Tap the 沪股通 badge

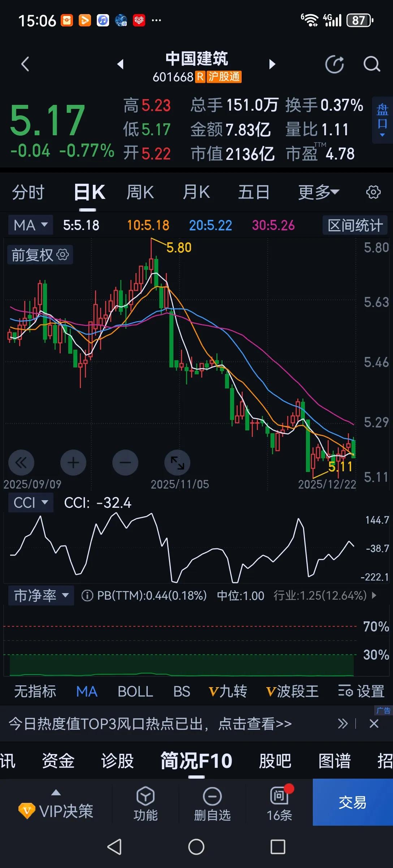click(224, 77)
